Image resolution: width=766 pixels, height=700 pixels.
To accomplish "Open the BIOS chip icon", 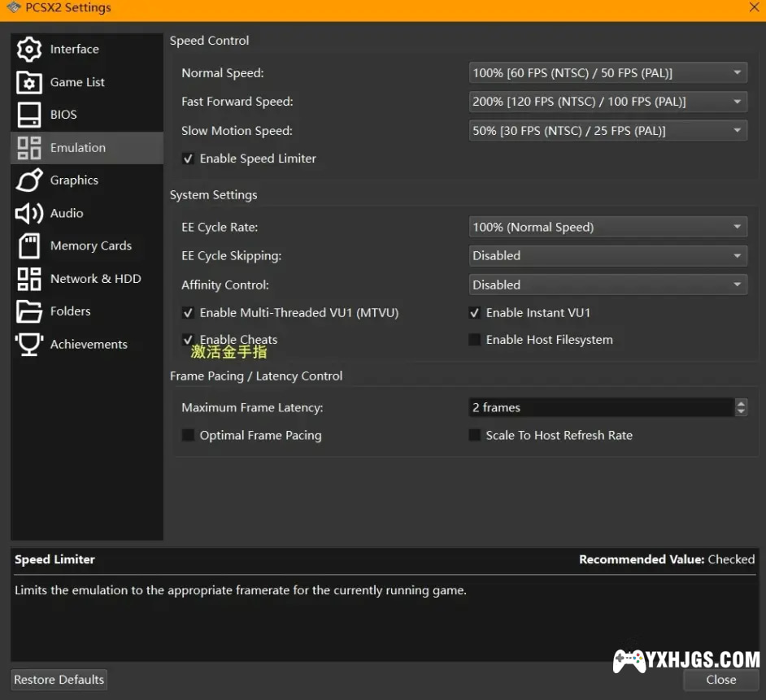I will [29, 115].
